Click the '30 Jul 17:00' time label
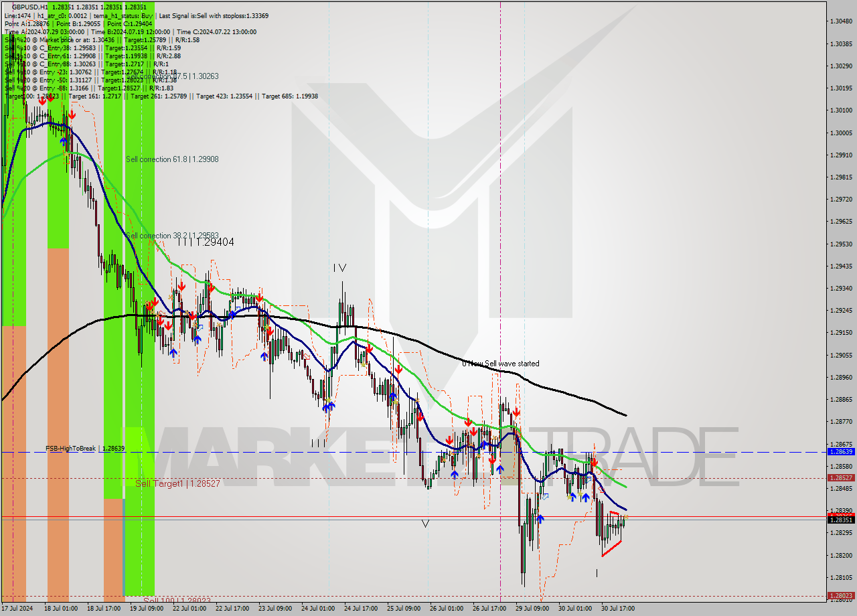 617,609
